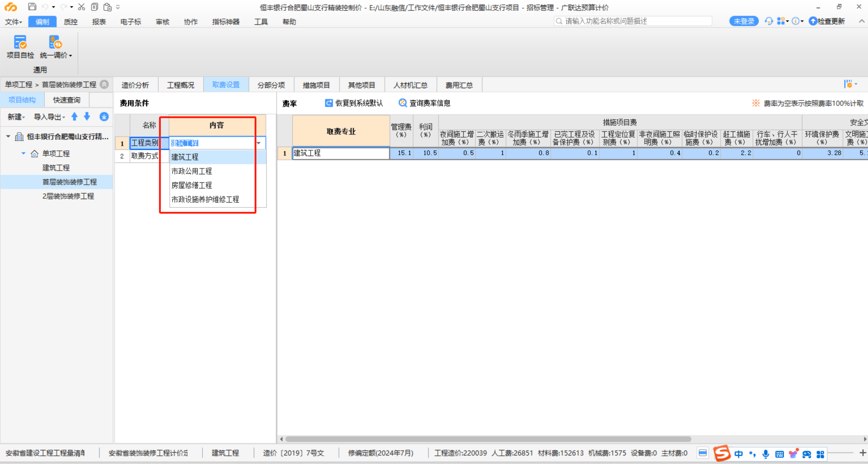Click the search function input box
Screen dimensions: 868x464
point(633,21)
